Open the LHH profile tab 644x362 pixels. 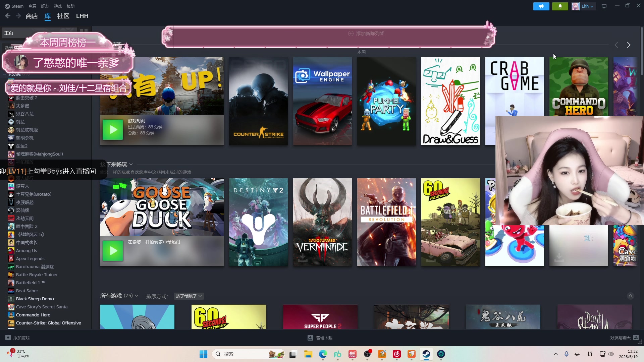(82, 16)
